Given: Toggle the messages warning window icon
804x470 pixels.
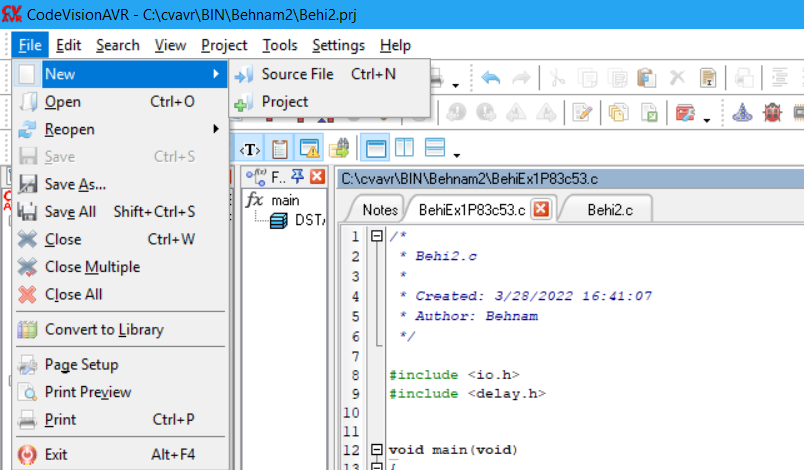Looking at the screenshot, I should [310, 149].
